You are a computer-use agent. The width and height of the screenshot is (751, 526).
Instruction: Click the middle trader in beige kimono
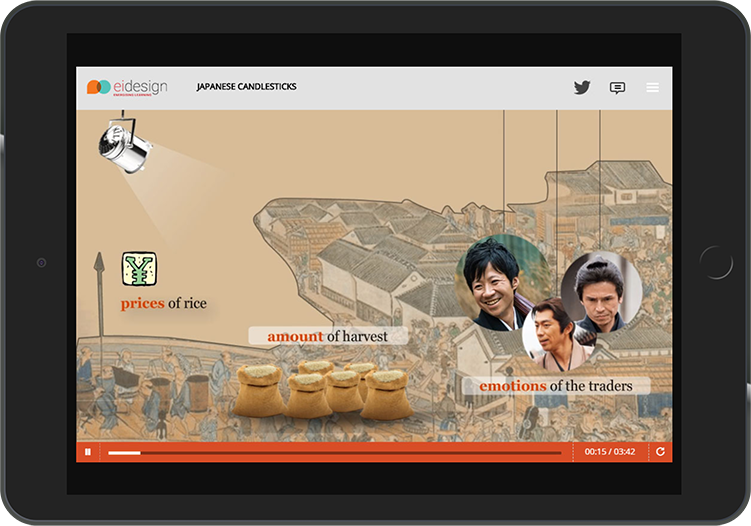point(559,335)
